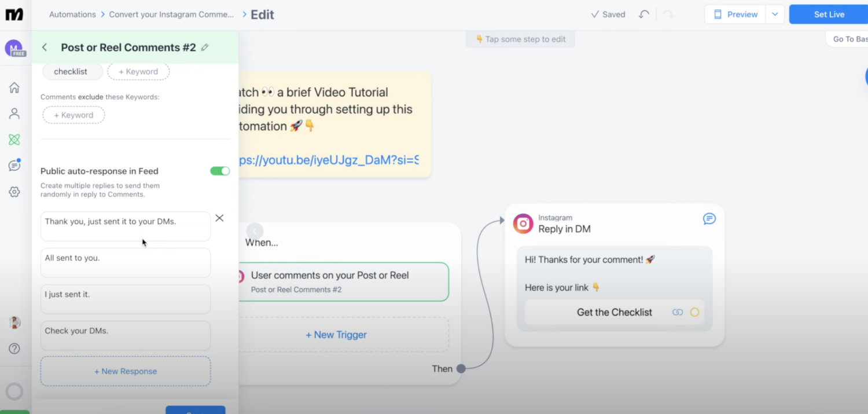This screenshot has width=868, height=414.
Task: Open the Preview dropdown chevron
Action: coord(775,14)
